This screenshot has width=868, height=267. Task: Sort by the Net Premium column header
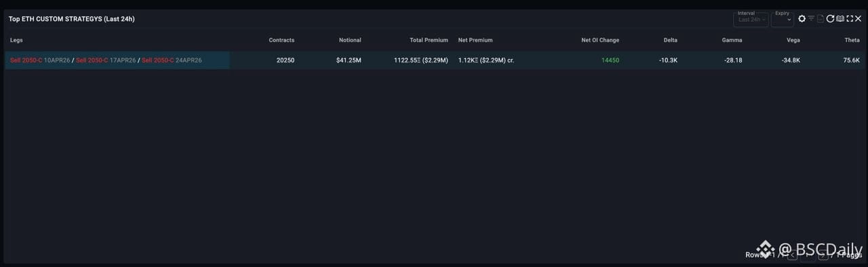475,40
